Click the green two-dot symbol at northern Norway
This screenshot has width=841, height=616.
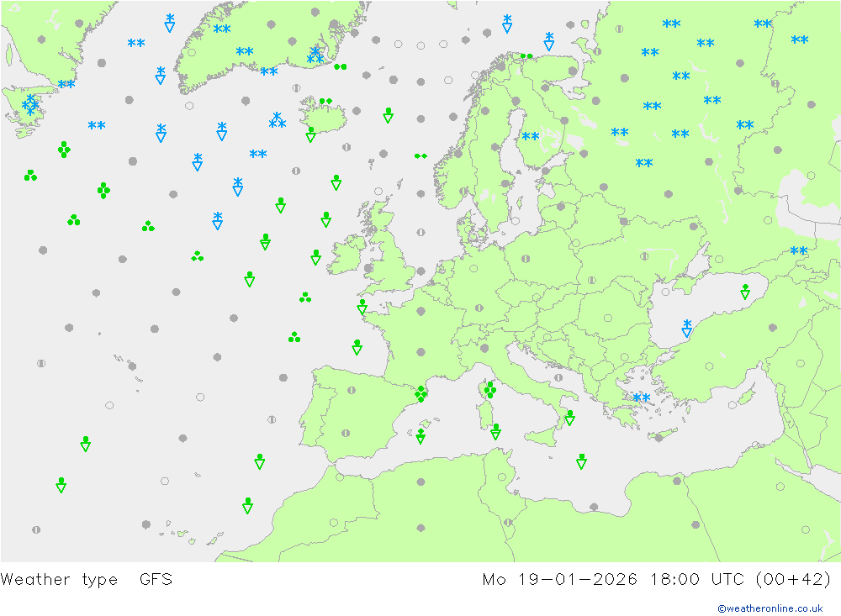point(526,55)
